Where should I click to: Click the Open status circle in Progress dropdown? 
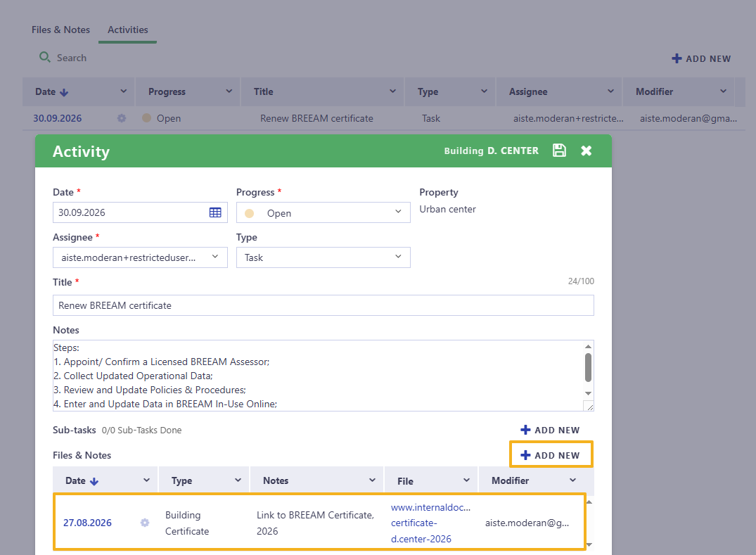pyautogui.click(x=249, y=213)
